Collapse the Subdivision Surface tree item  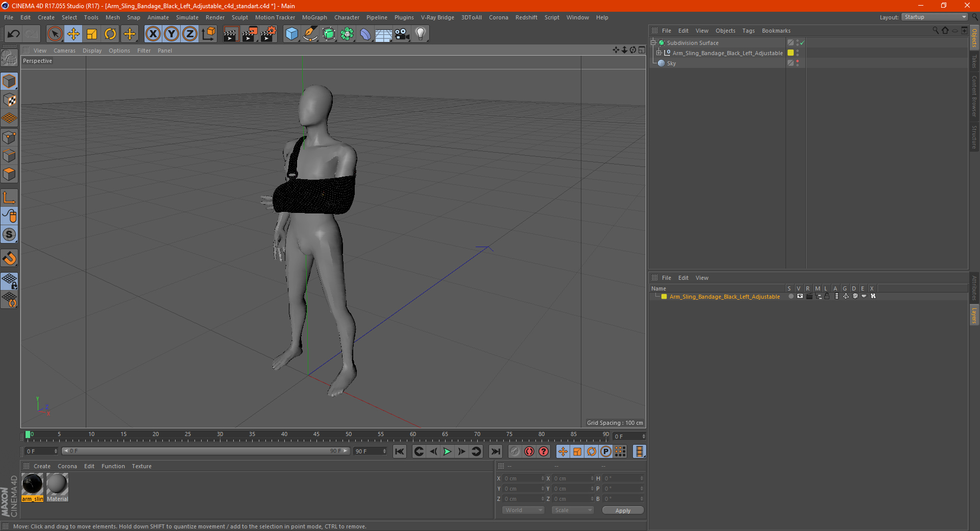click(x=653, y=43)
